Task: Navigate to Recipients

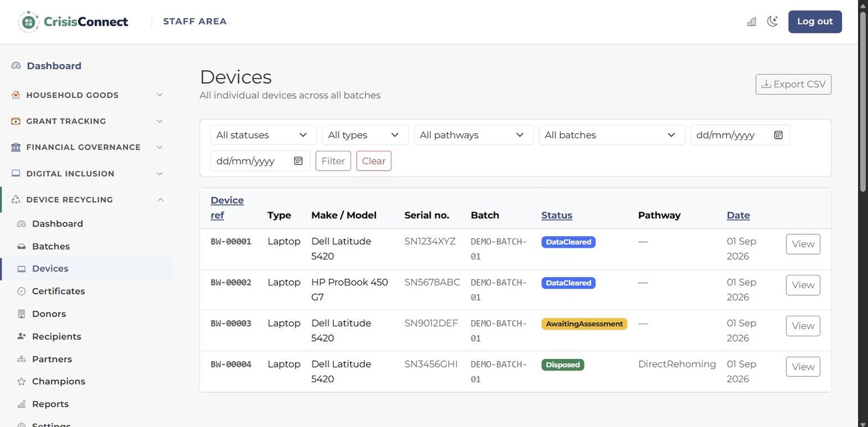Action: coord(56,336)
